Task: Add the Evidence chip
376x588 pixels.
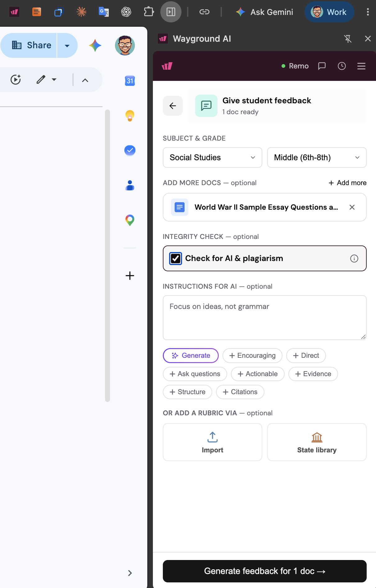Action: [313, 374]
